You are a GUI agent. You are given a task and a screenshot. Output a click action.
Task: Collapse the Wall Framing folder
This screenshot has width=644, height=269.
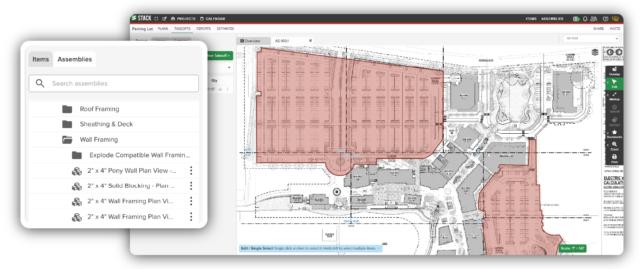click(x=99, y=140)
